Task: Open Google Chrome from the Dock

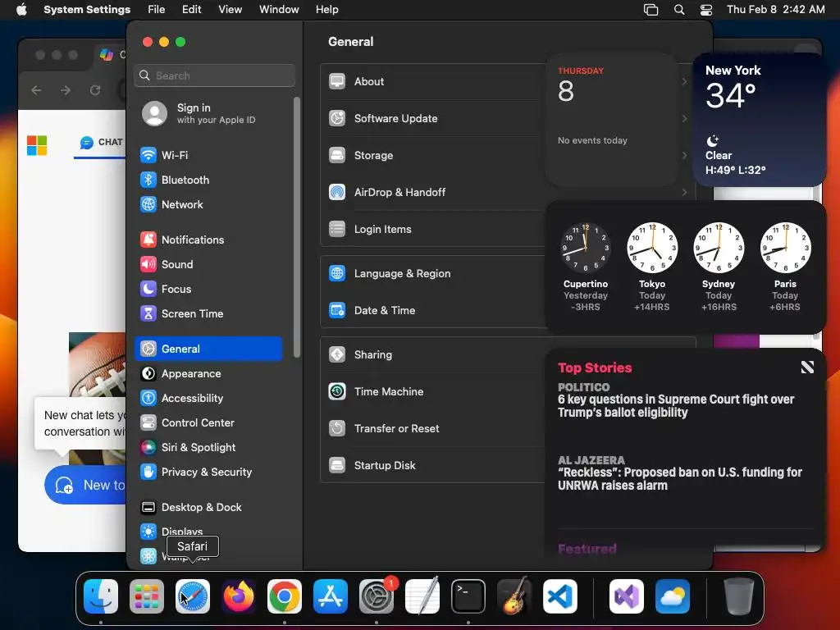Action: [285, 596]
